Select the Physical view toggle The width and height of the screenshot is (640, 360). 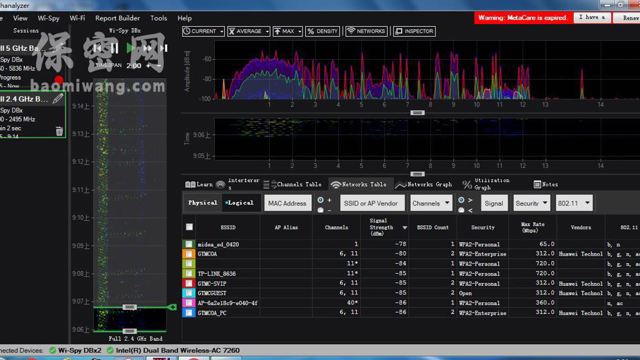202,203
